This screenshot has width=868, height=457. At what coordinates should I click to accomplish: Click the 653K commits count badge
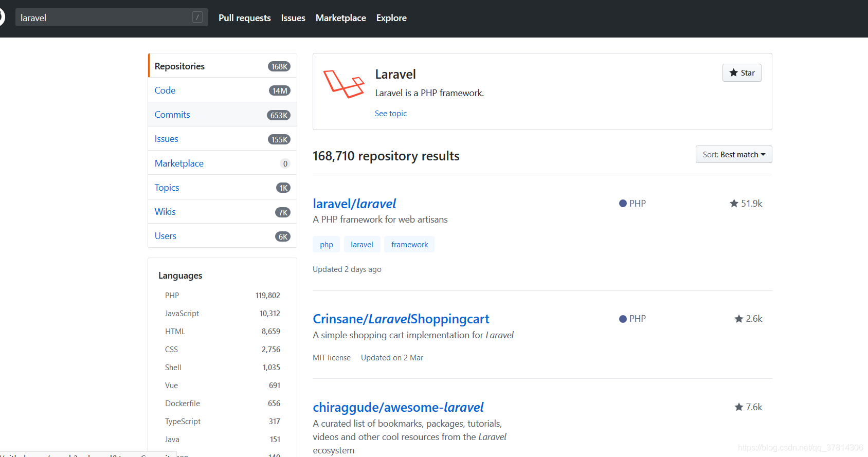tap(279, 115)
